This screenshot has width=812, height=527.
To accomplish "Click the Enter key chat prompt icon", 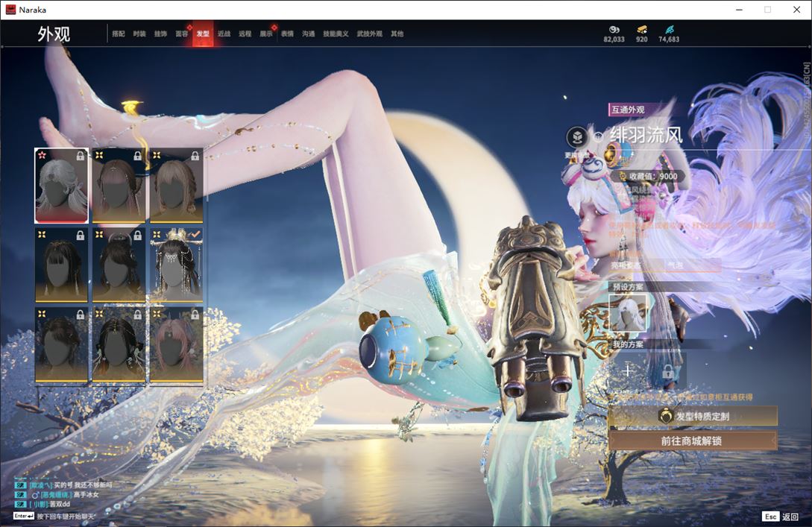I will 23,516.
